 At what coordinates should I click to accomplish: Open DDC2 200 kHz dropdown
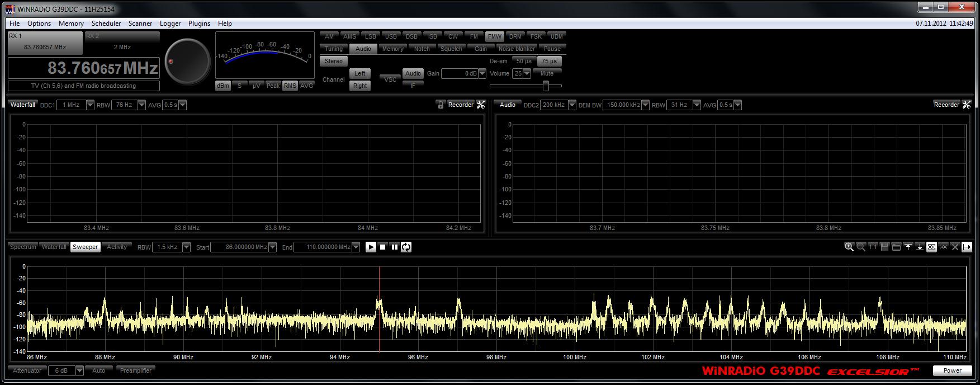[572, 105]
